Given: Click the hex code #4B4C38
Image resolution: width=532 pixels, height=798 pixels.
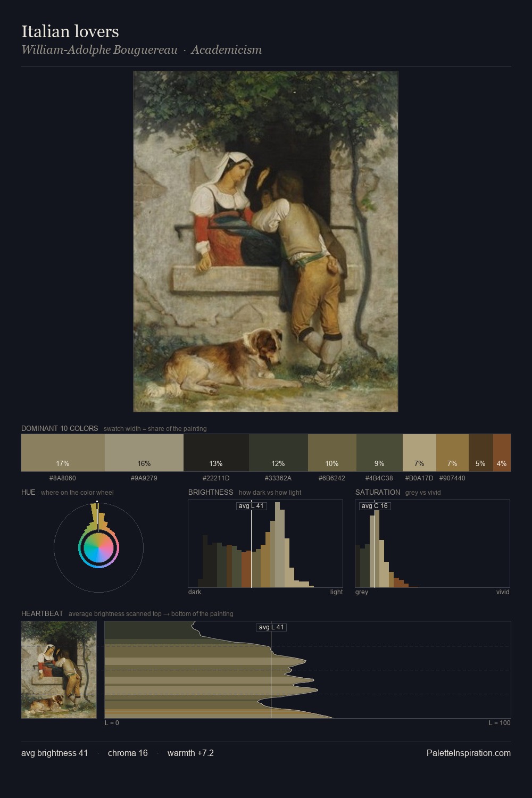Looking at the screenshot, I should [x=379, y=478].
